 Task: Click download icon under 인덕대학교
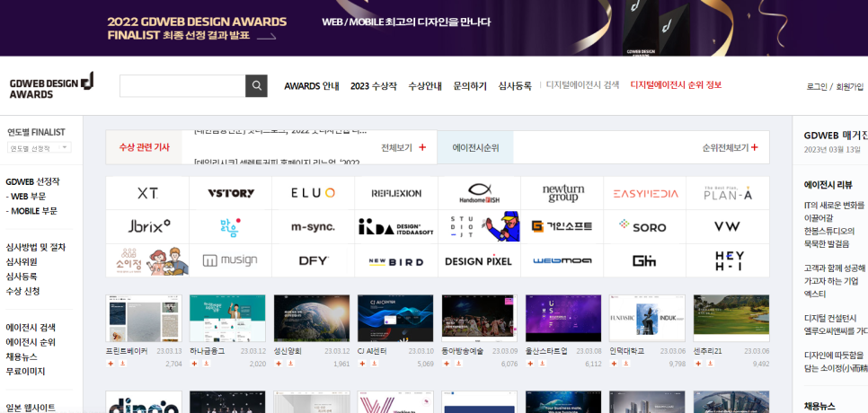coord(626,364)
